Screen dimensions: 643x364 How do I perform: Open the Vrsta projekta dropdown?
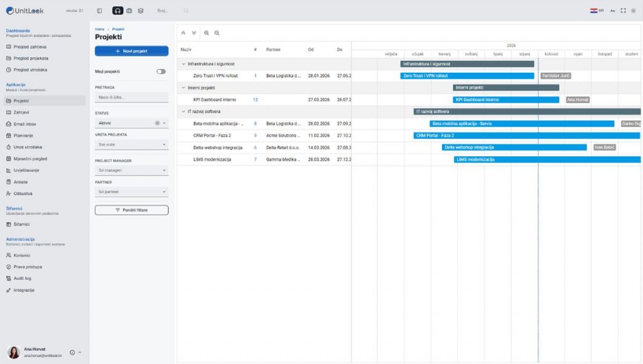pyautogui.click(x=132, y=145)
